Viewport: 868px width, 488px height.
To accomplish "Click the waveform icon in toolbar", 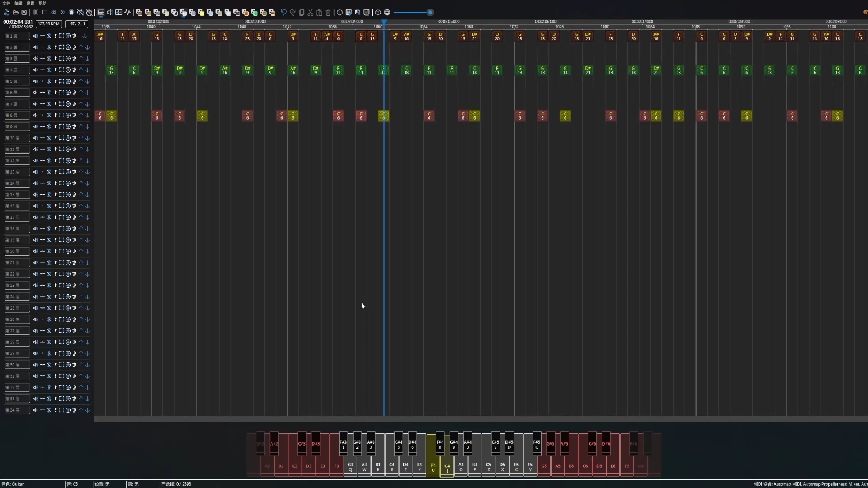I will tap(128, 13).
